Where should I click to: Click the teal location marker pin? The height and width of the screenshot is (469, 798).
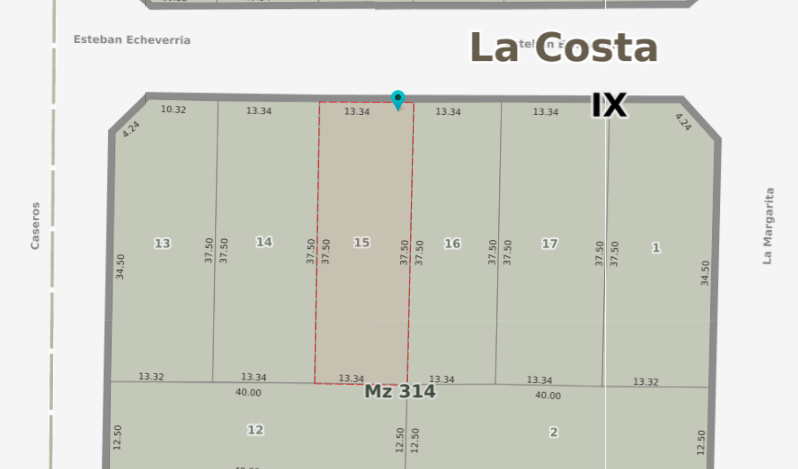pos(398,99)
